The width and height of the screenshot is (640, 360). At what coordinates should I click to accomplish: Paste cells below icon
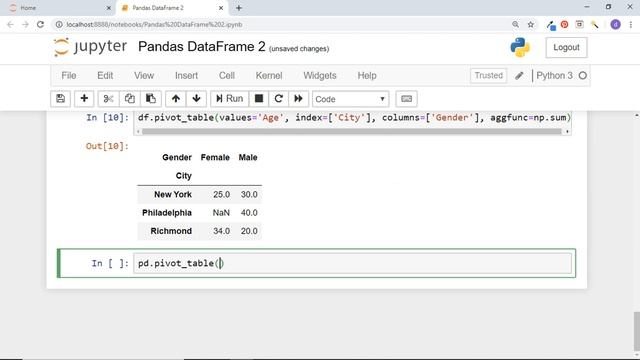[151, 99]
